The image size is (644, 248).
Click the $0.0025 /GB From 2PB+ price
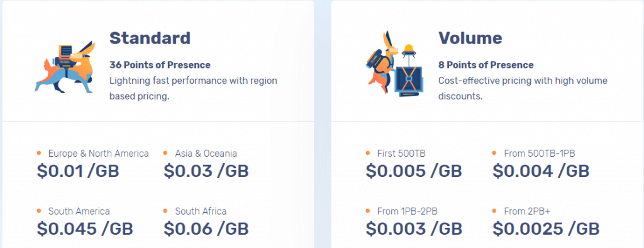547,229
